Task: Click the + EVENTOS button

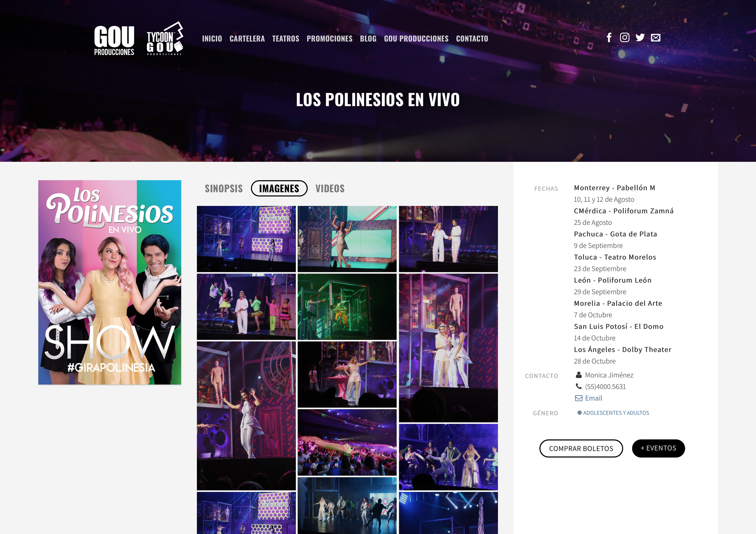Action: coord(658,448)
